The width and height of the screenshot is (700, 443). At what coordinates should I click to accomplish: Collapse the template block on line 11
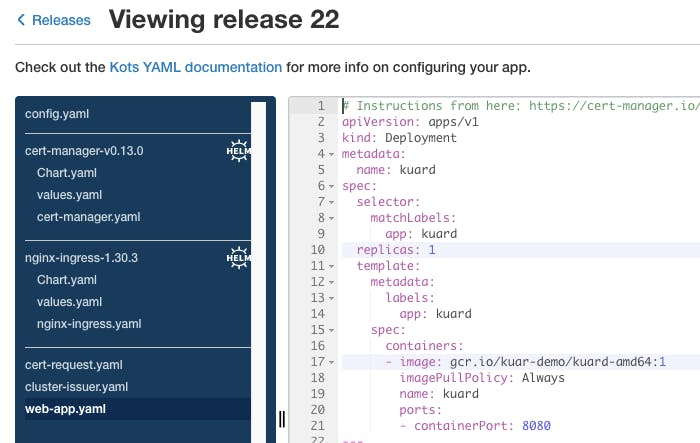click(332, 266)
